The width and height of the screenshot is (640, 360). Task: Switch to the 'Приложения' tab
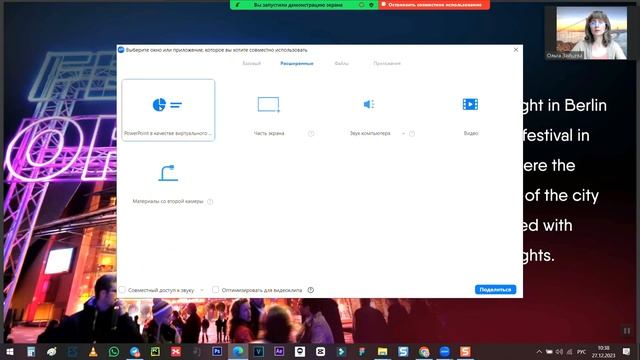(387, 63)
